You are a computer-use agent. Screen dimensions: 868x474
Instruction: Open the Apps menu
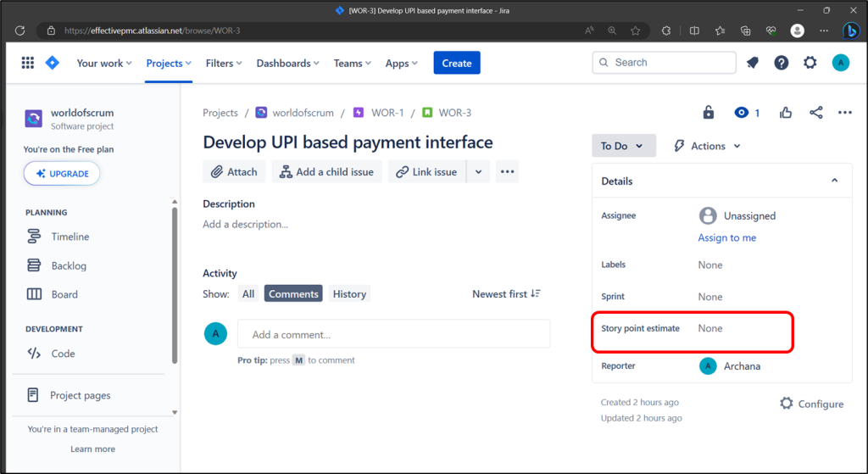point(401,63)
